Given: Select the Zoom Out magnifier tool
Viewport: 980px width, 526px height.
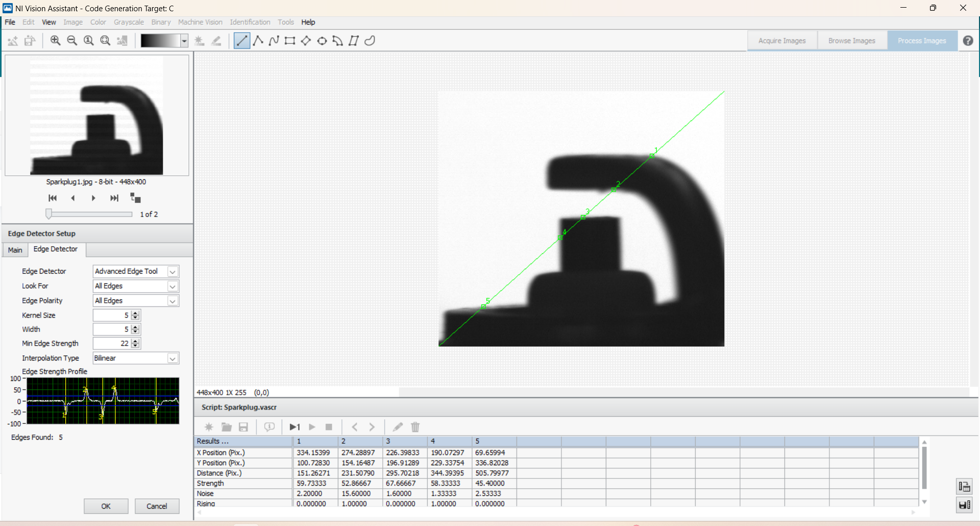Looking at the screenshot, I should point(71,40).
